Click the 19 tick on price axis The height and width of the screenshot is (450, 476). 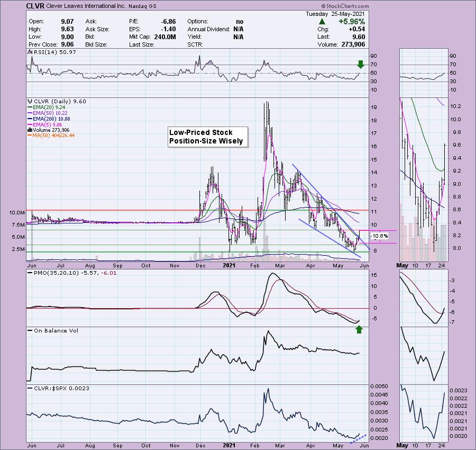[x=374, y=107]
